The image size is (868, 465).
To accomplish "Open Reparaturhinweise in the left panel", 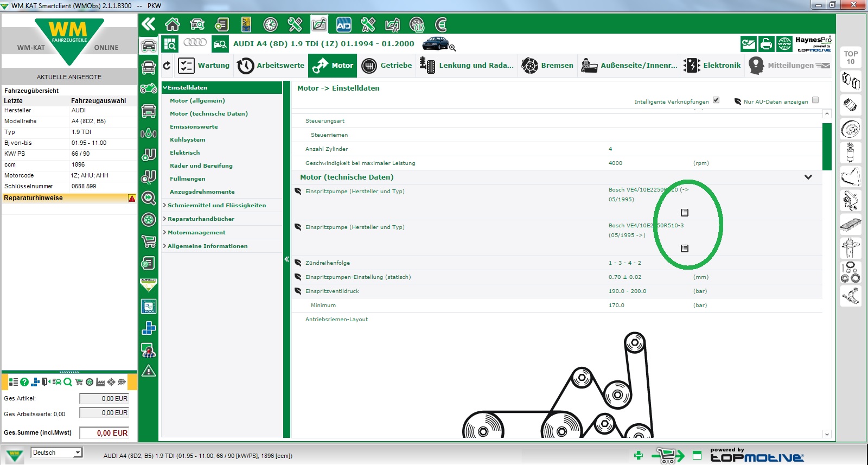I will (x=69, y=198).
